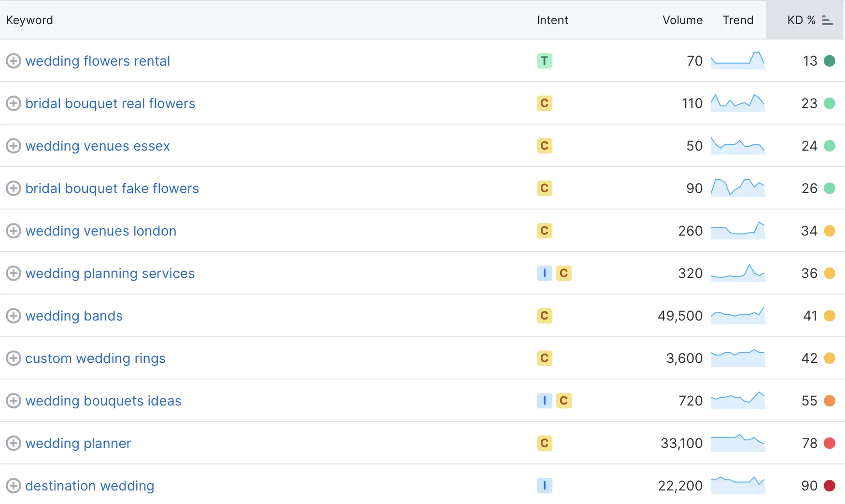Click the sort icon next to KD %
845x504 pixels.
pos(828,20)
